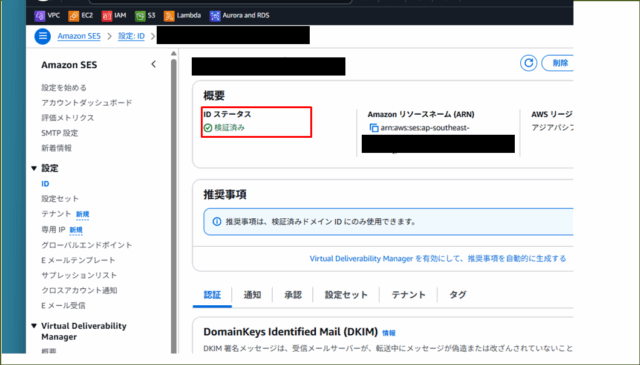The height and width of the screenshot is (365, 640).
Task: Switch to the 承認 tab
Action: [293, 295]
